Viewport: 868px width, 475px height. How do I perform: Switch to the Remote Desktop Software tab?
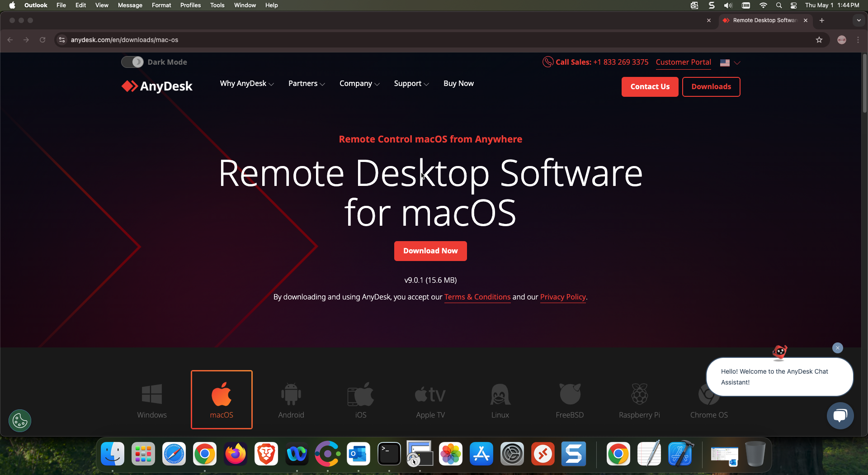(765, 20)
